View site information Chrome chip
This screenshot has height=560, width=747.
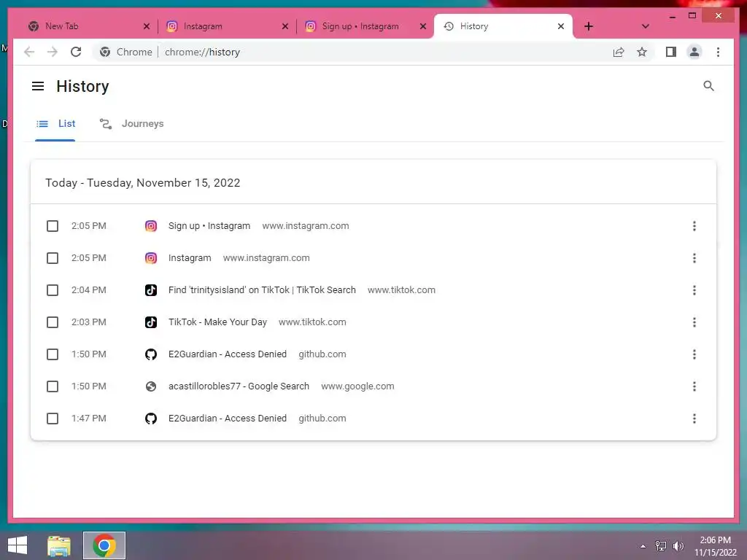pos(126,52)
